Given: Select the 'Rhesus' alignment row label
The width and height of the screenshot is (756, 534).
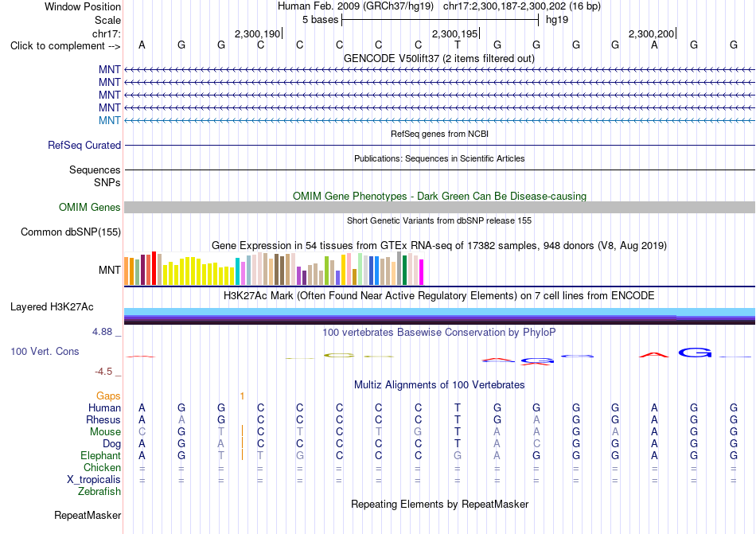Looking at the screenshot, I should [x=103, y=419].
